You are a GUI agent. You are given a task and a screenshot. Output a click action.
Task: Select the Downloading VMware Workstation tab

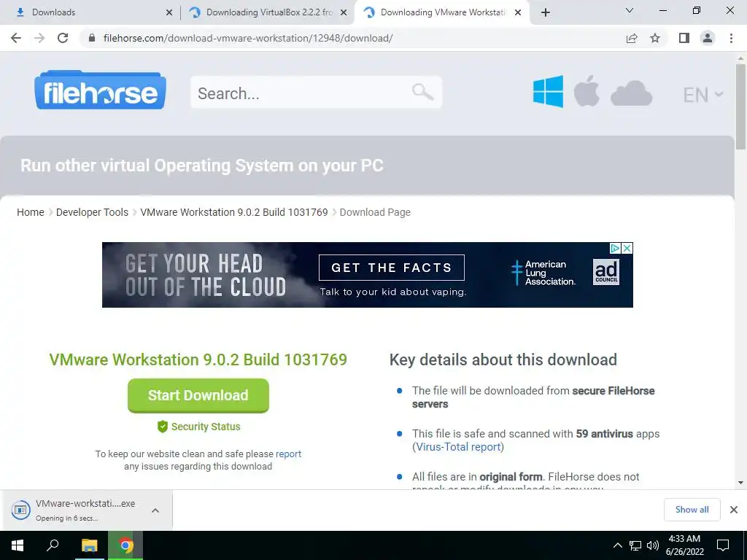tap(441, 12)
